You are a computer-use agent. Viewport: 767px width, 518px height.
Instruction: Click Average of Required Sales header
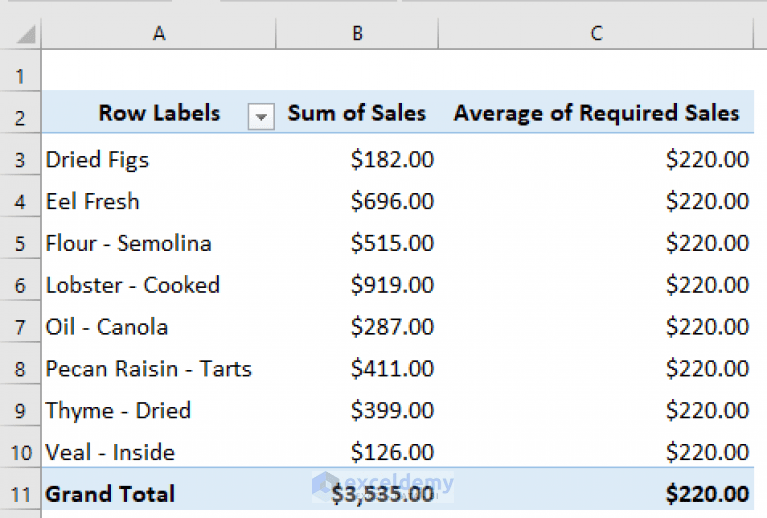tap(596, 113)
